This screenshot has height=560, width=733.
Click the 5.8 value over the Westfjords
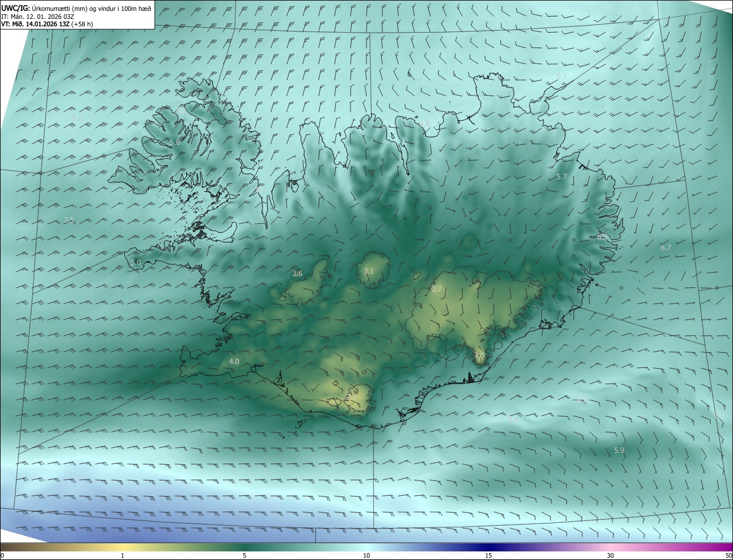pyautogui.click(x=175, y=142)
